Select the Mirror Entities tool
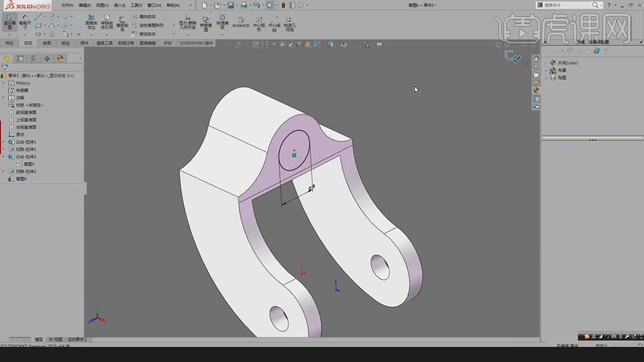644x362 pixels. coord(144,17)
